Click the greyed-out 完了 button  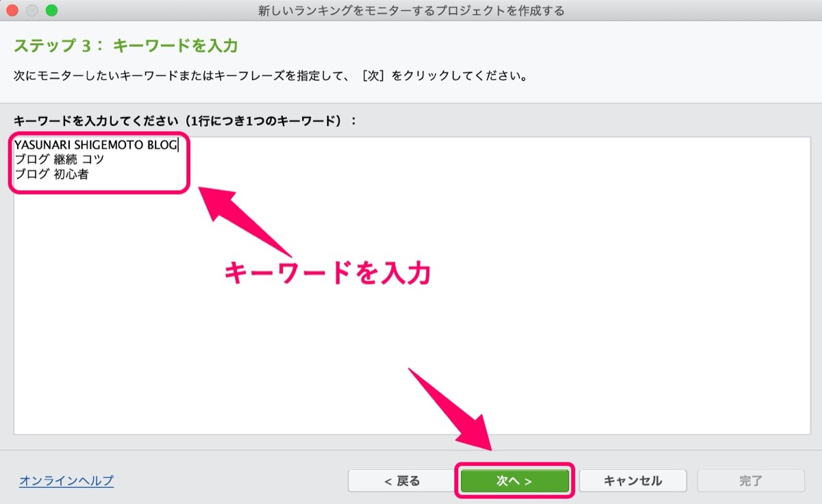click(x=751, y=481)
